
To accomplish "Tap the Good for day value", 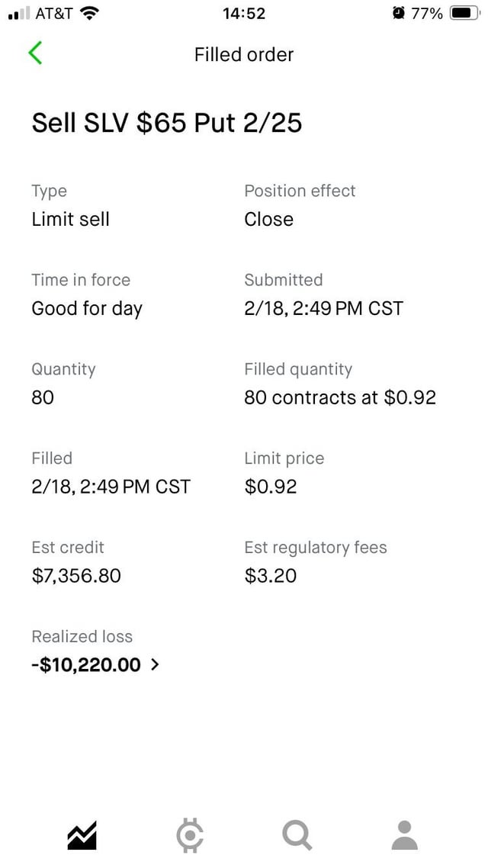I will [87, 308].
